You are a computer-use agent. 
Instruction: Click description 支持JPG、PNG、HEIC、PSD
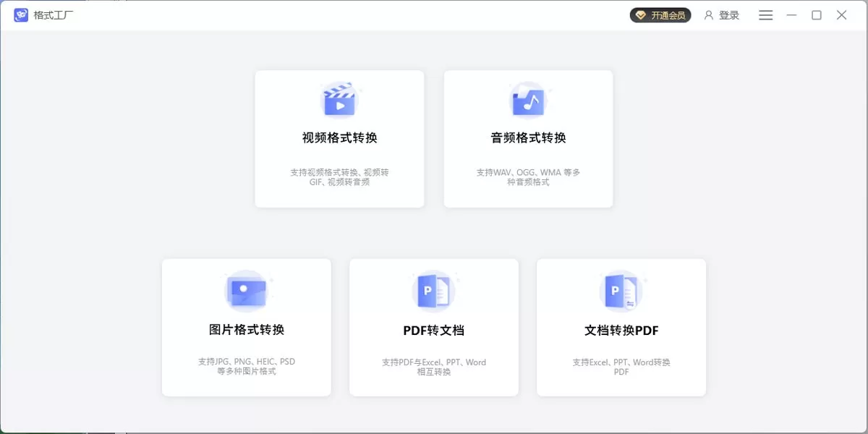point(247,367)
